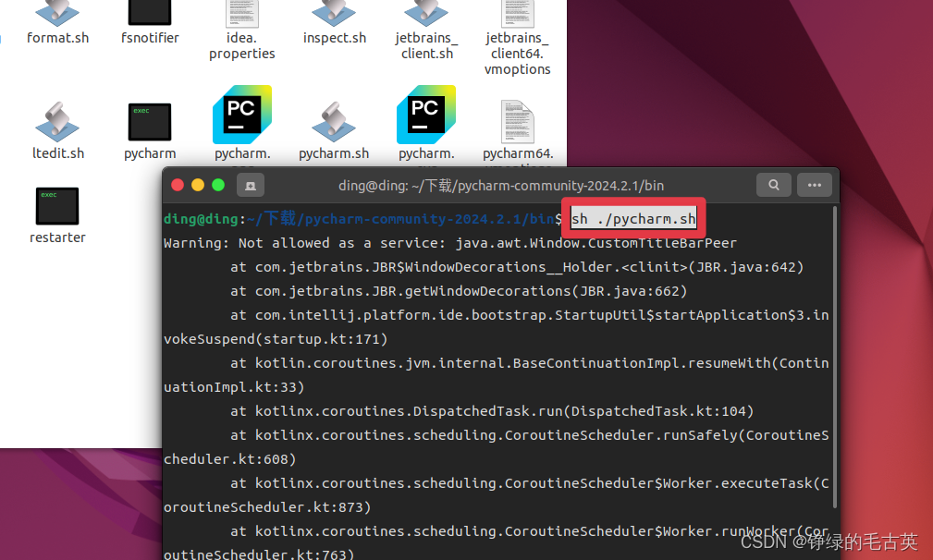Open the terminal more-options menu button
Screen dimensions: 933x560
coord(815,185)
